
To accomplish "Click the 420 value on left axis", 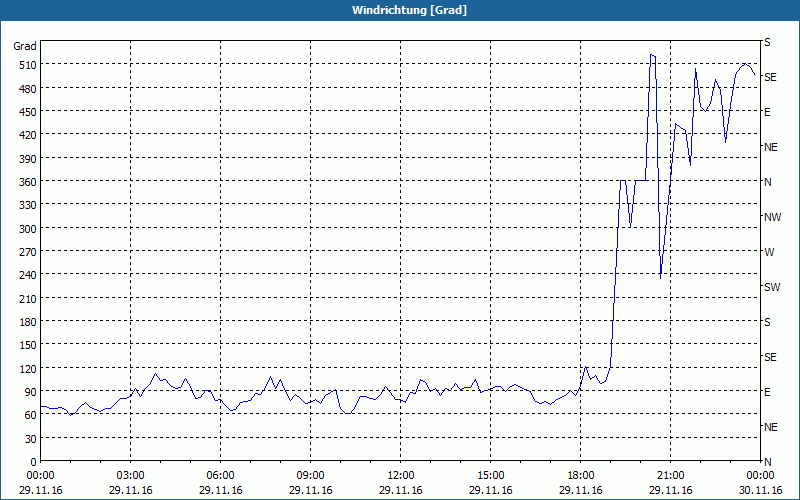I will 28,135.
